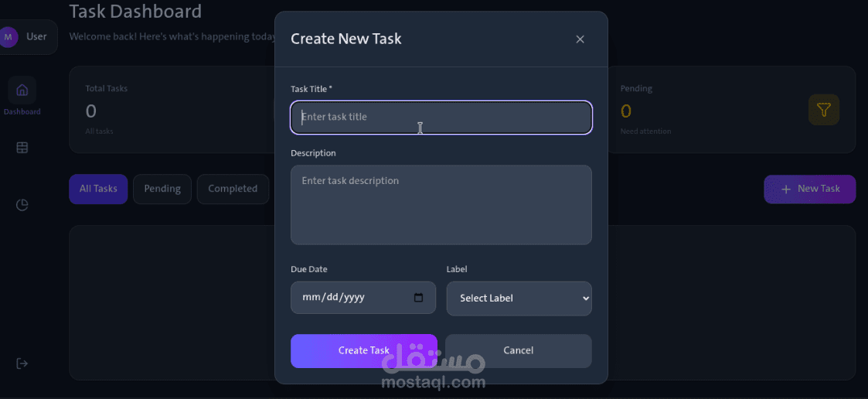
Task: Switch to the All Tasks tab
Action: (98, 189)
